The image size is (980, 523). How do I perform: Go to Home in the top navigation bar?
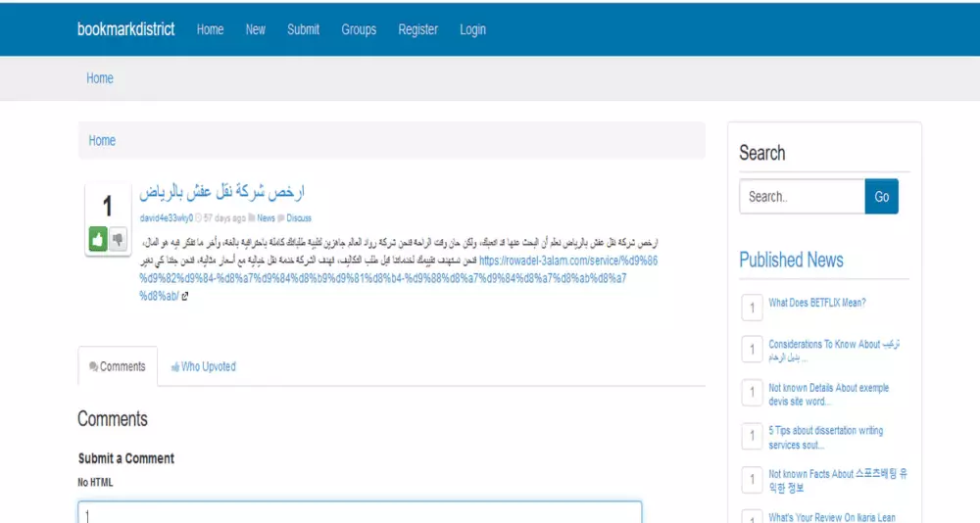210,29
